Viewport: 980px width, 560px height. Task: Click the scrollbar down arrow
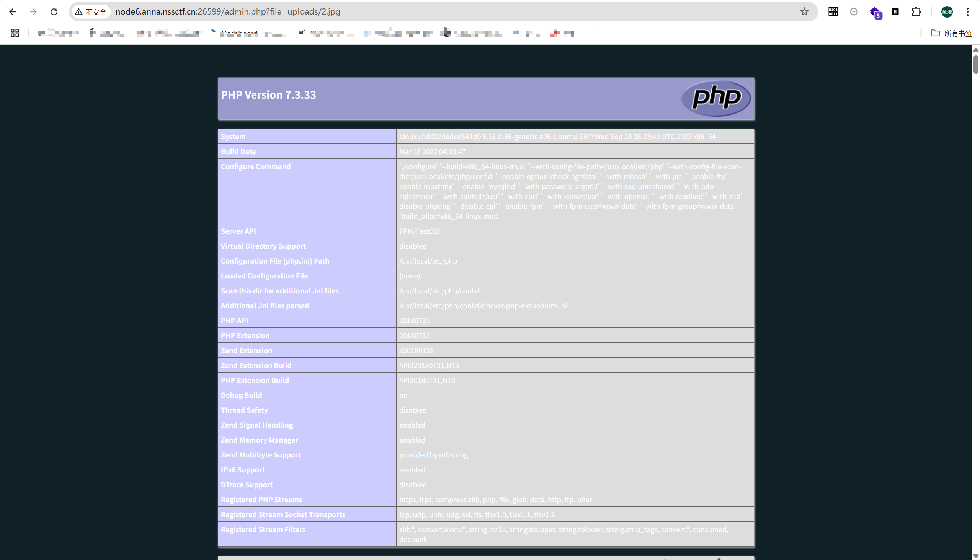976,557
